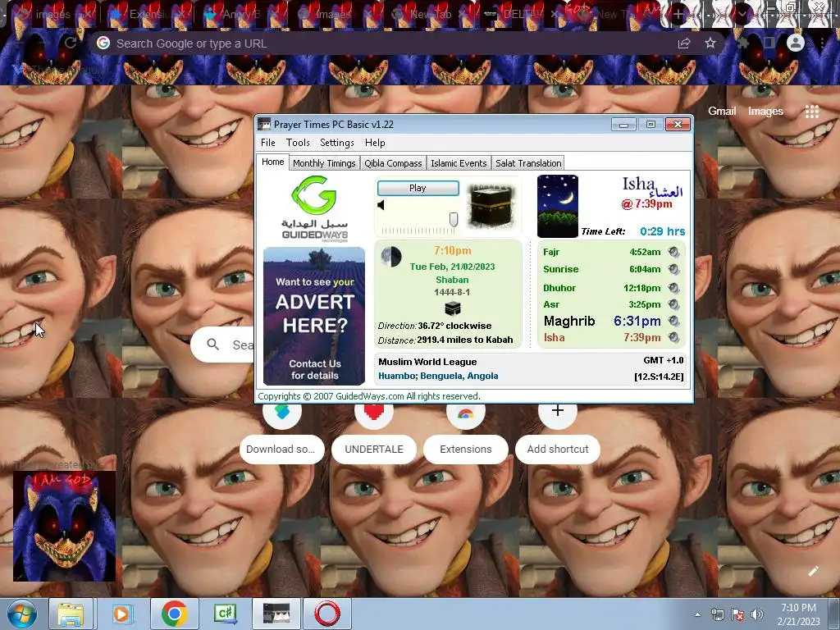This screenshot has height=630, width=840.
Task: Toggle Asr alarm speaker icon
Action: coord(674,304)
